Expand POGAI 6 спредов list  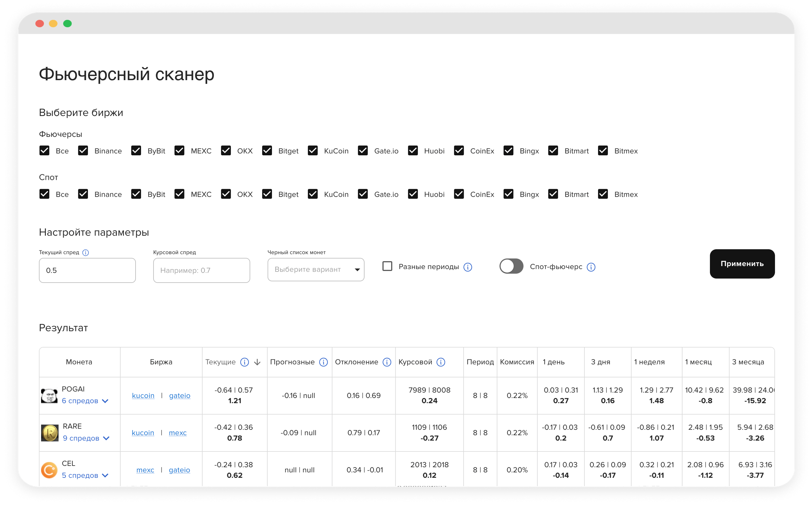point(85,401)
